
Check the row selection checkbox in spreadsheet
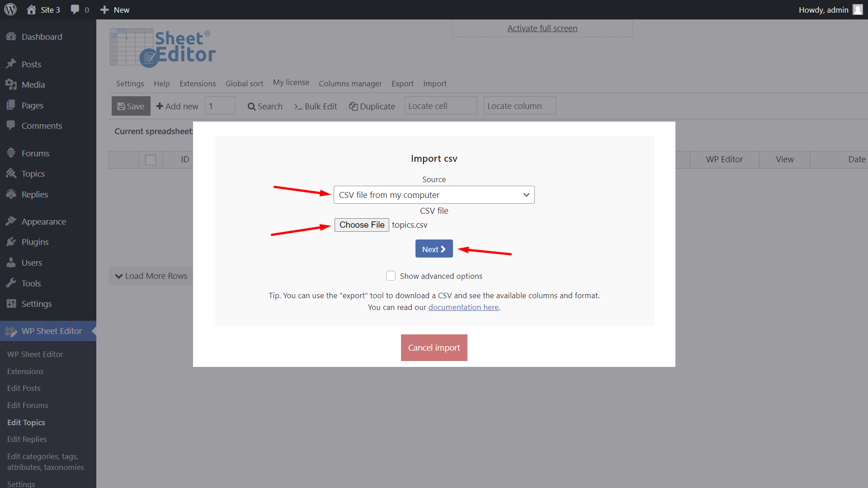point(151,160)
